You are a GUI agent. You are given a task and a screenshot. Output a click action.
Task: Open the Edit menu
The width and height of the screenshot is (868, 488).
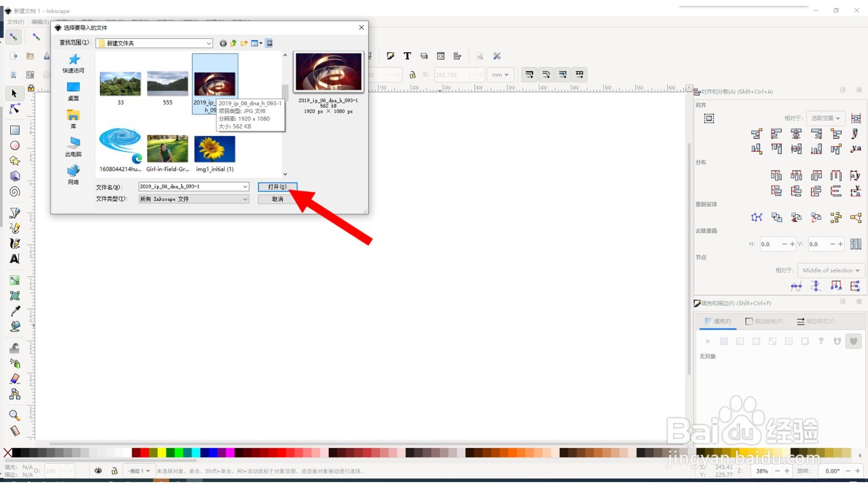(40, 22)
